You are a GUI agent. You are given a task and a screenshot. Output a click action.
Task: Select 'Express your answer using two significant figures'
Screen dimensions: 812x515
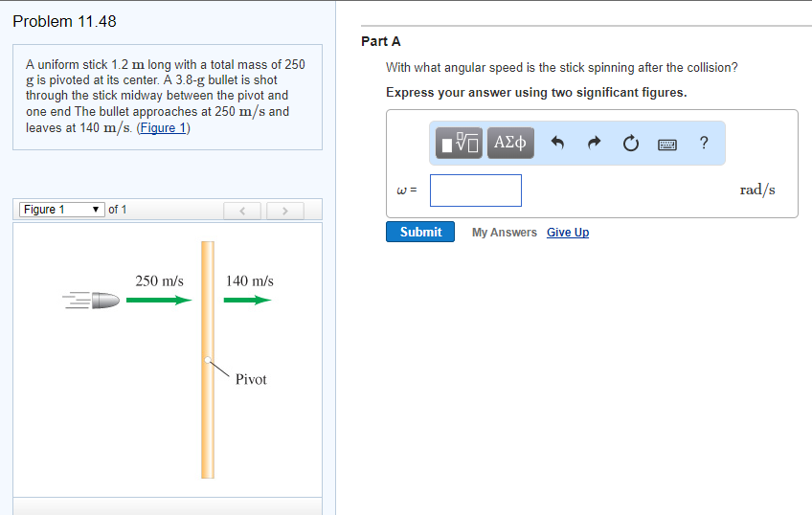click(x=536, y=93)
